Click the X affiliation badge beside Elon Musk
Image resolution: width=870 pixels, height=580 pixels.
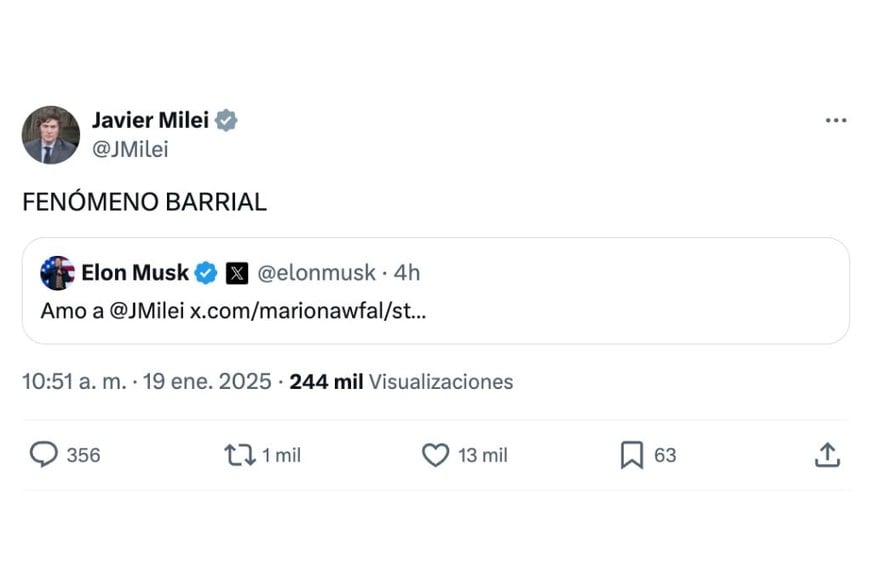point(236,272)
